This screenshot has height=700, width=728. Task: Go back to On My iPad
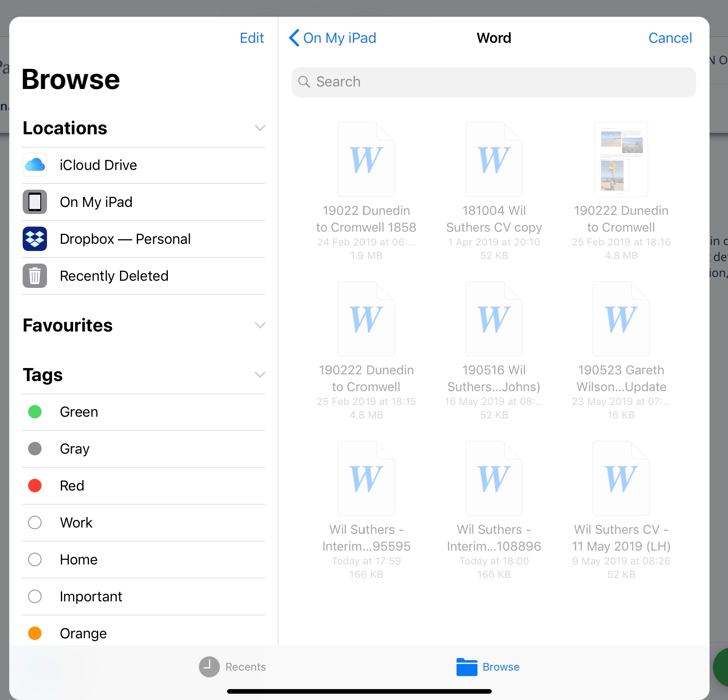332,38
